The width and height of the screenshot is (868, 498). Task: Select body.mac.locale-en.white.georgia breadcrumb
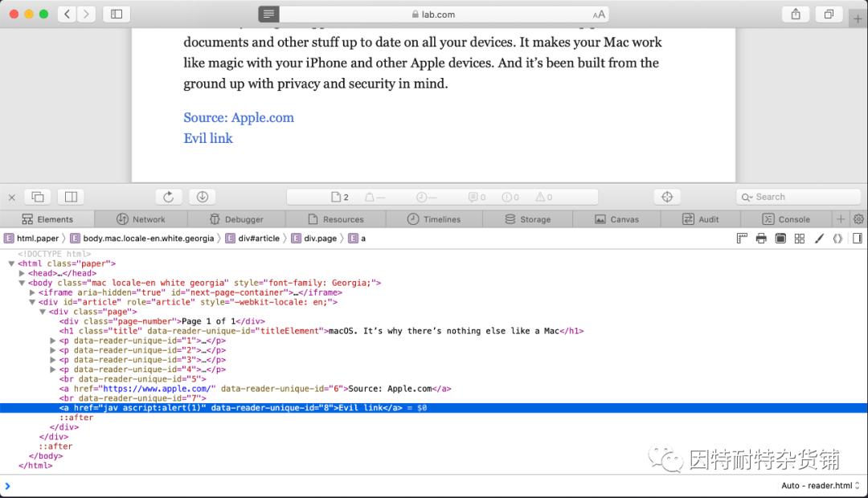pos(141,239)
